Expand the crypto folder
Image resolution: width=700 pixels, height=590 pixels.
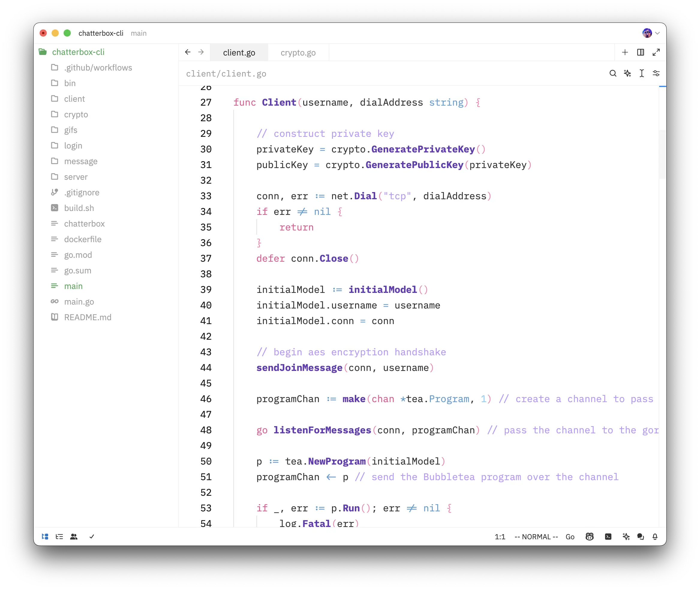click(x=76, y=114)
